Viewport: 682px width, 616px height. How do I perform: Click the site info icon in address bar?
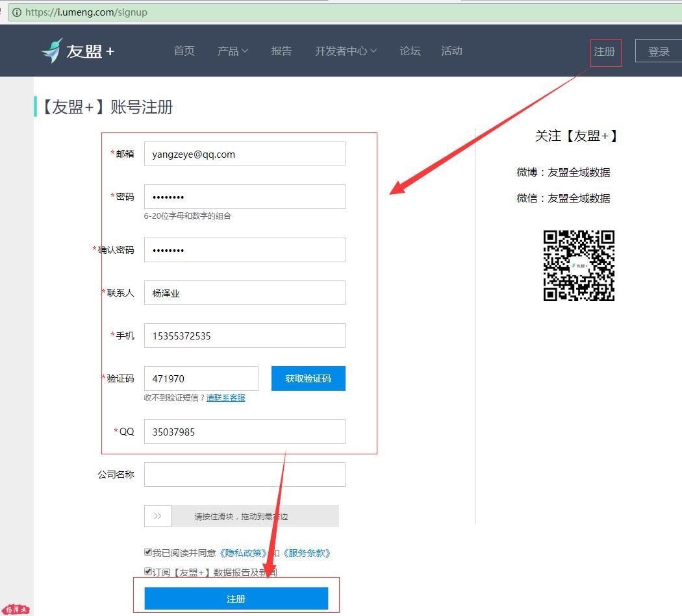[x=16, y=12]
